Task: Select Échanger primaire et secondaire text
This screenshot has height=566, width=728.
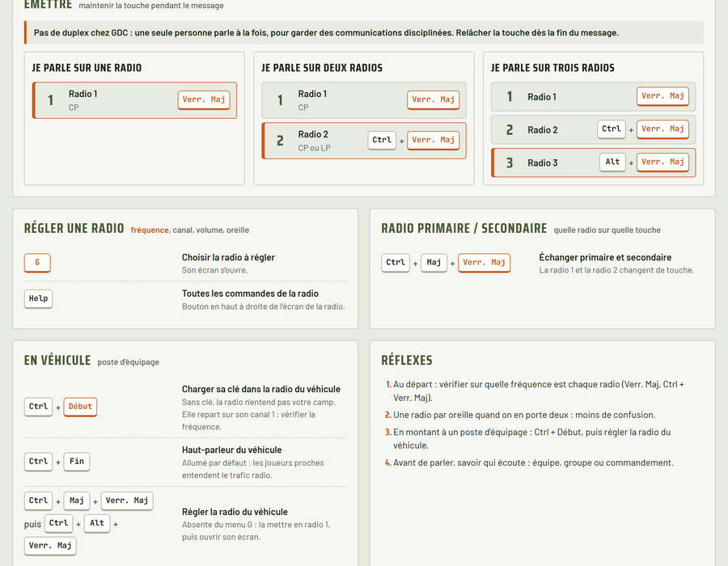Action: coord(605,257)
